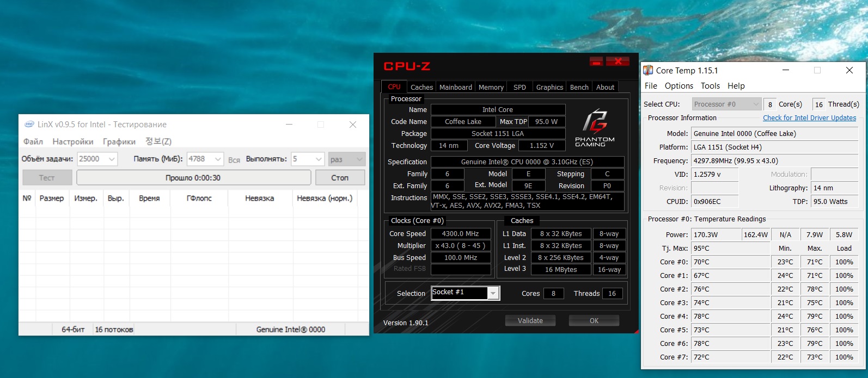Open the Options menu in Core Temp

[x=679, y=86]
